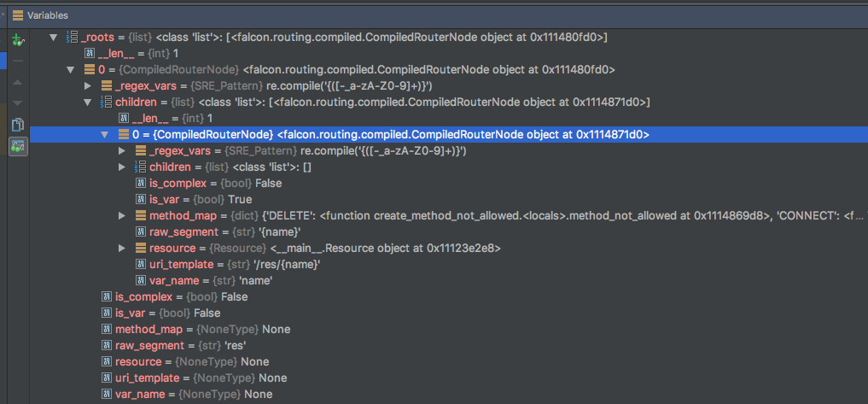This screenshot has height=404, width=868.
Task: Expand the first _regex_vars SRE_Pattern entry
Action: (x=87, y=86)
